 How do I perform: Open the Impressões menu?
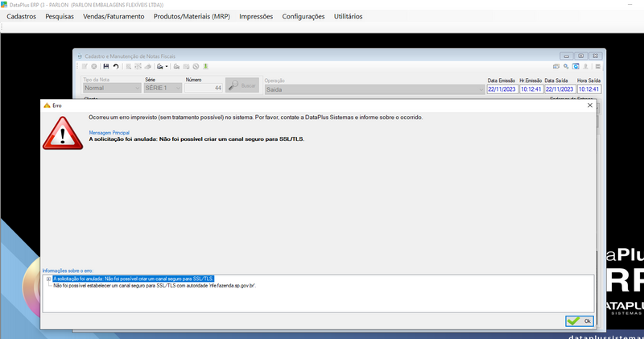[256, 16]
